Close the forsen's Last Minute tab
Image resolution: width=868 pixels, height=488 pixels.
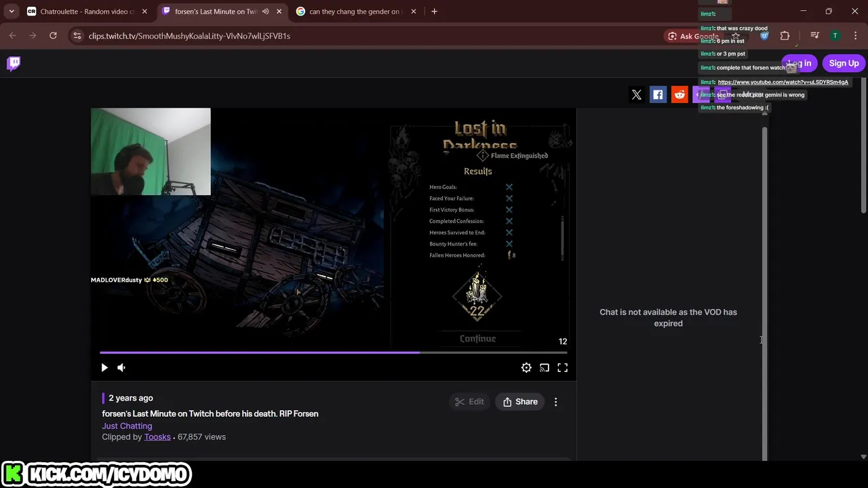(x=279, y=12)
